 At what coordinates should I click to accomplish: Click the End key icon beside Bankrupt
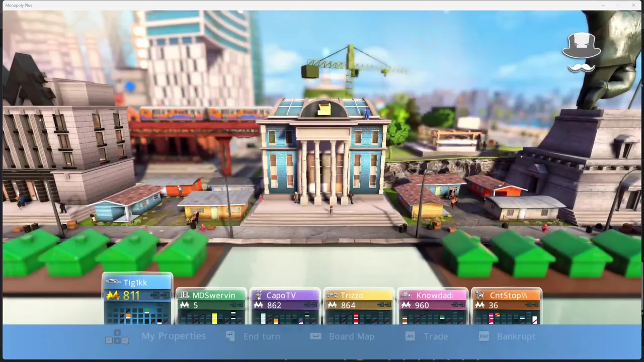click(x=484, y=336)
